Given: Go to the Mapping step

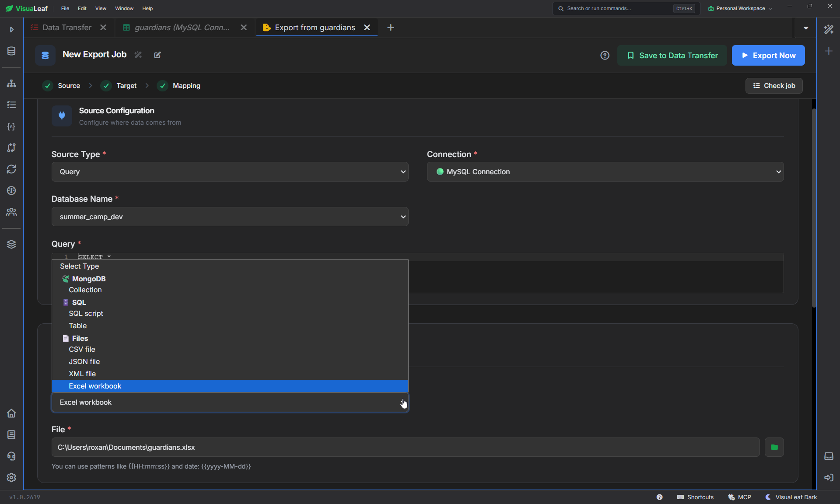Looking at the screenshot, I should [x=179, y=86].
